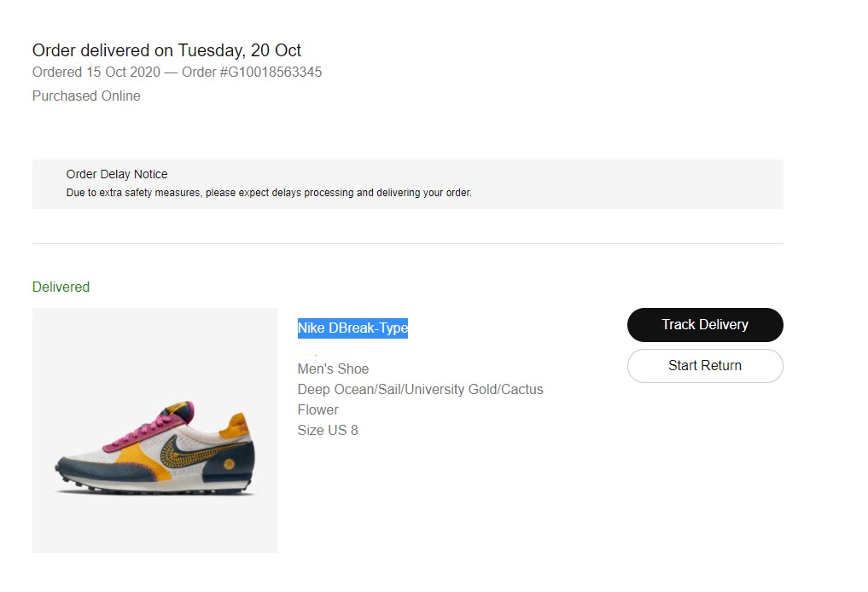Click the Size US 8 label

tap(328, 431)
